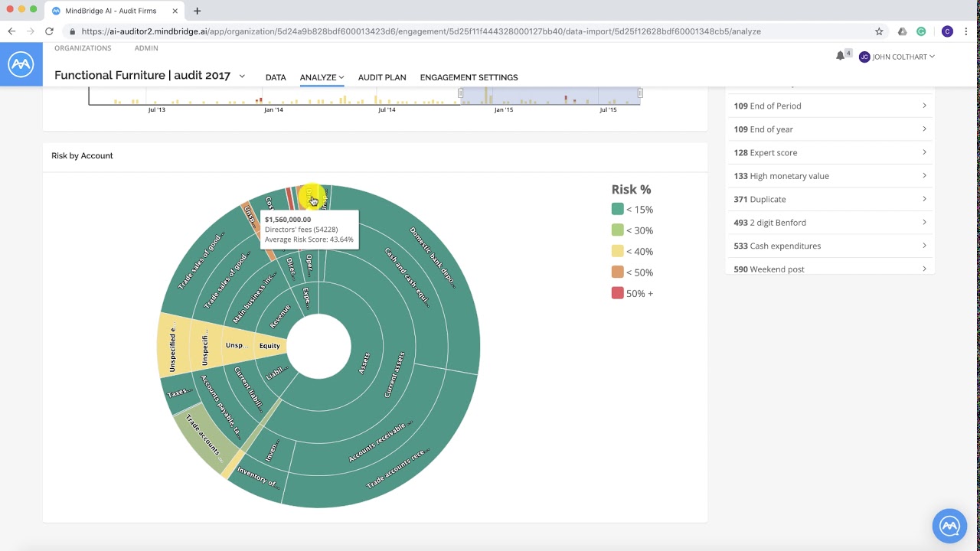Click the Functional Furniture audit 2017 title
980x551 pixels.
[142, 75]
